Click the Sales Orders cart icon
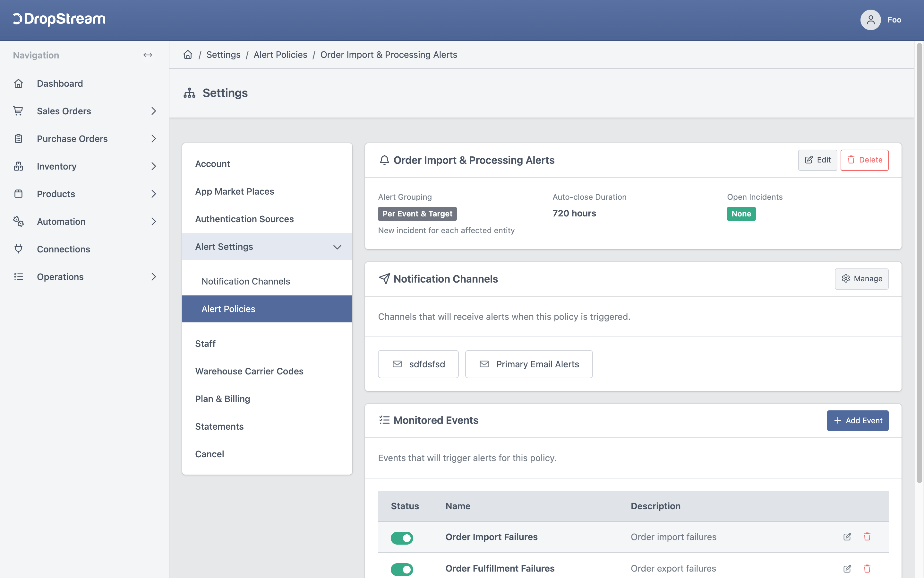The width and height of the screenshot is (924, 578). click(18, 111)
